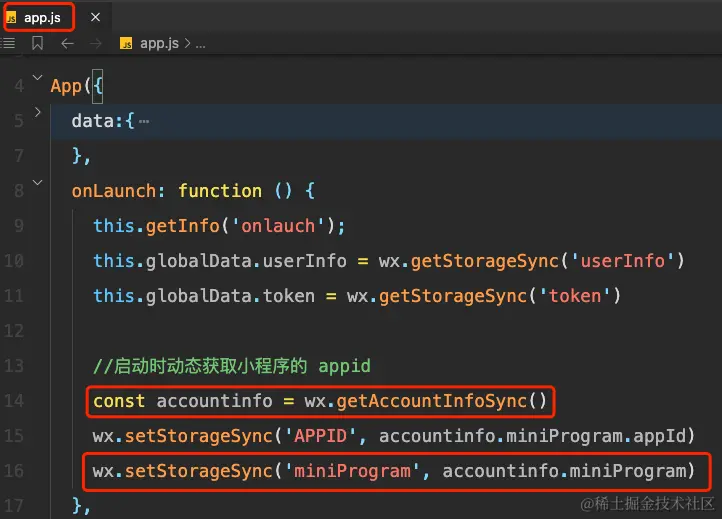Click the function keyword on line 8
The image size is (722, 519).
click(x=220, y=191)
